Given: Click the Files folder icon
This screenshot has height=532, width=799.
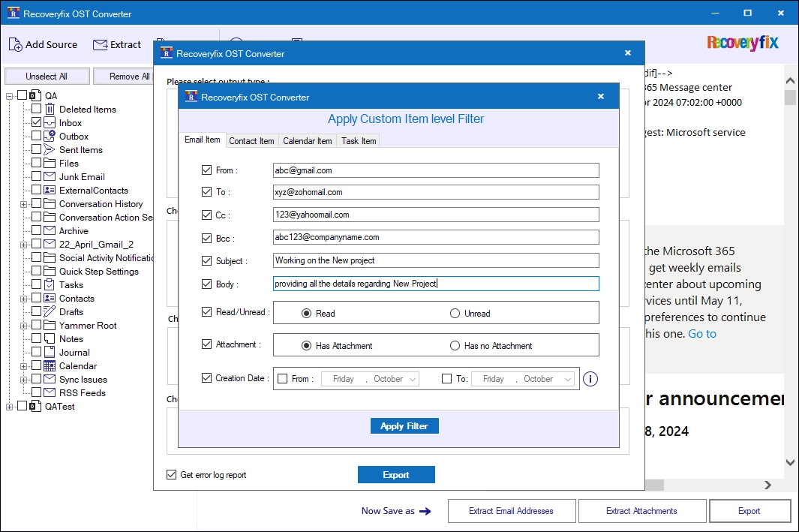Looking at the screenshot, I should 50,163.
